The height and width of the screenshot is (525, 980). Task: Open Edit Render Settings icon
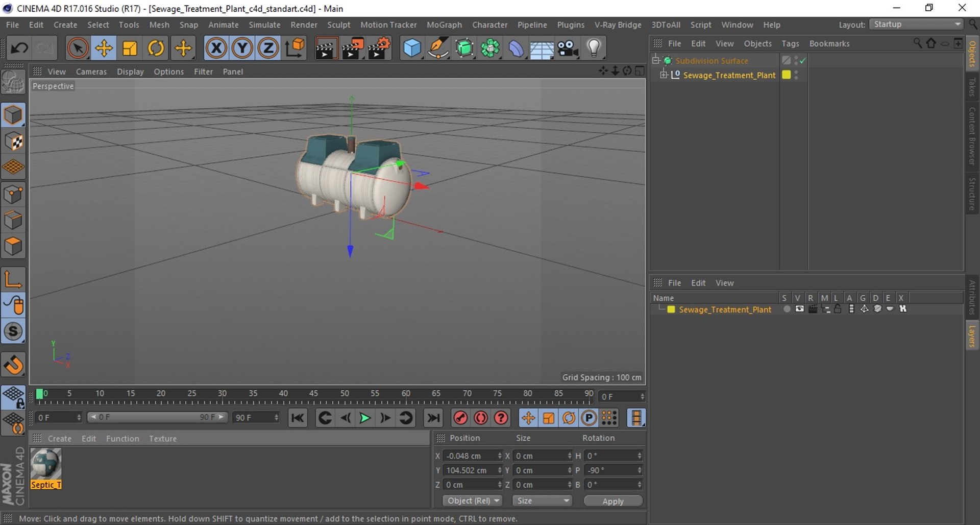(379, 49)
